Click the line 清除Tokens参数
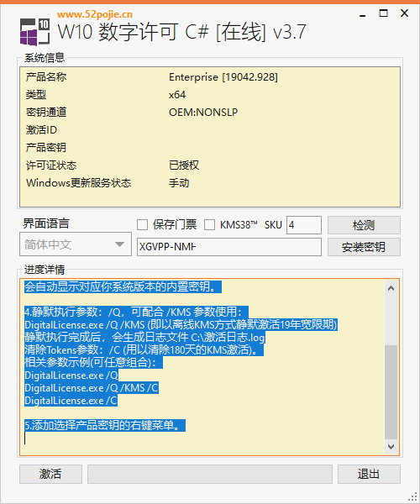This screenshot has height=504, width=420. 144,350
